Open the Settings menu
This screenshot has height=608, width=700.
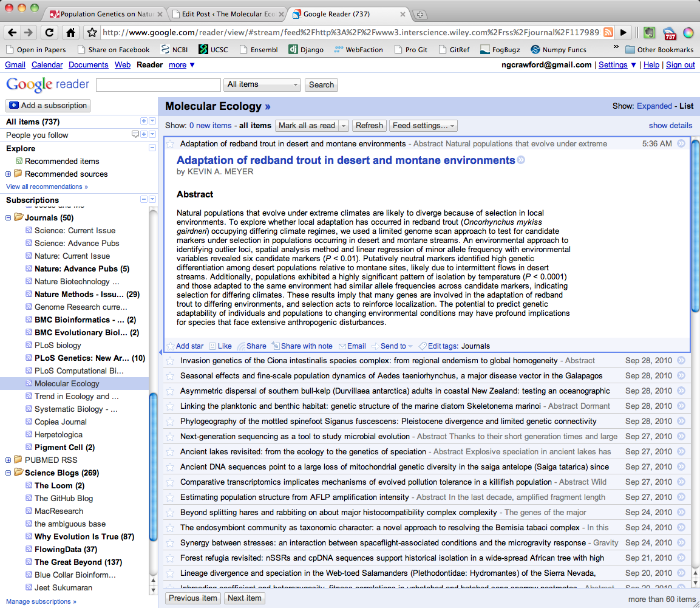click(617, 65)
